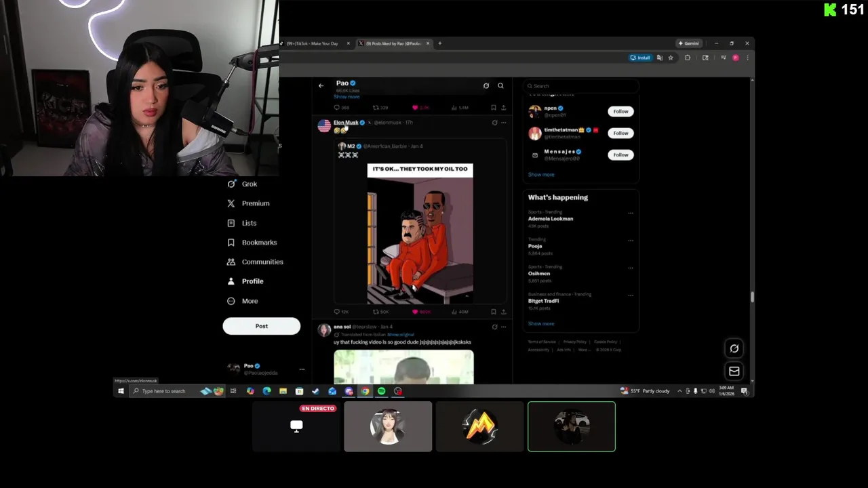This screenshot has height=488, width=868.
Task: Open Premium in the X sidebar
Action: click(x=248, y=203)
